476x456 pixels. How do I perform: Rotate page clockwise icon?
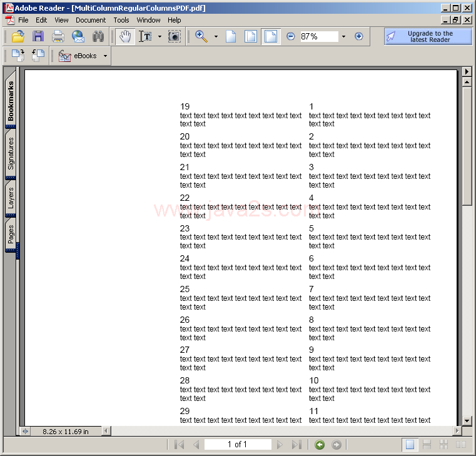click(18, 56)
